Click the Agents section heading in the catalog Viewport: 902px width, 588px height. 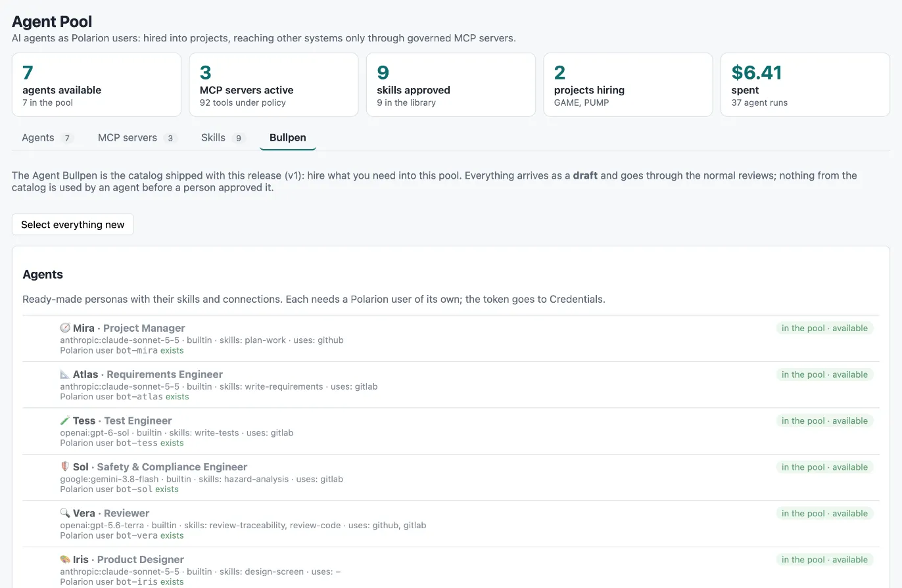coord(43,275)
